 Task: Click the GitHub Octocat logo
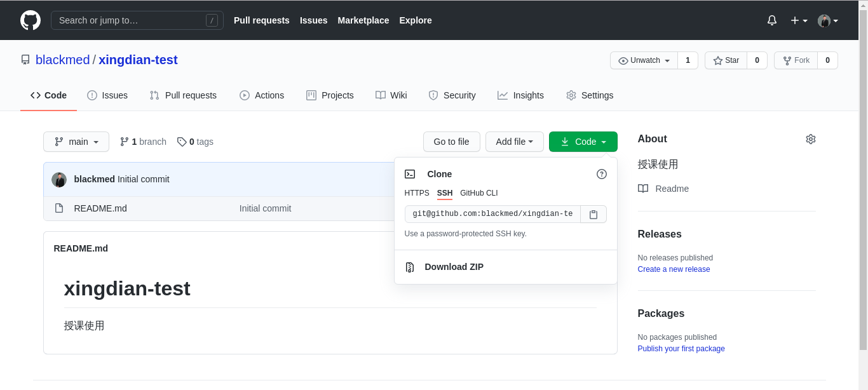tap(31, 20)
